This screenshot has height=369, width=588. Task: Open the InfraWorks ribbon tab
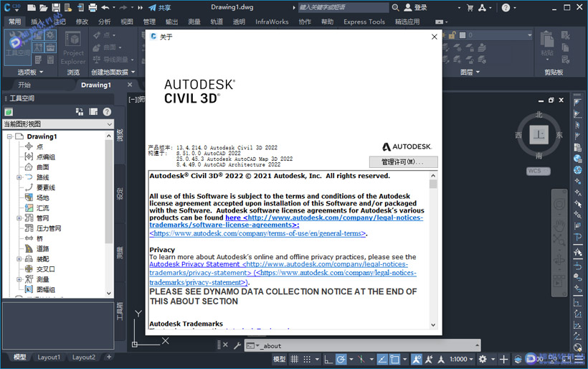click(x=272, y=22)
